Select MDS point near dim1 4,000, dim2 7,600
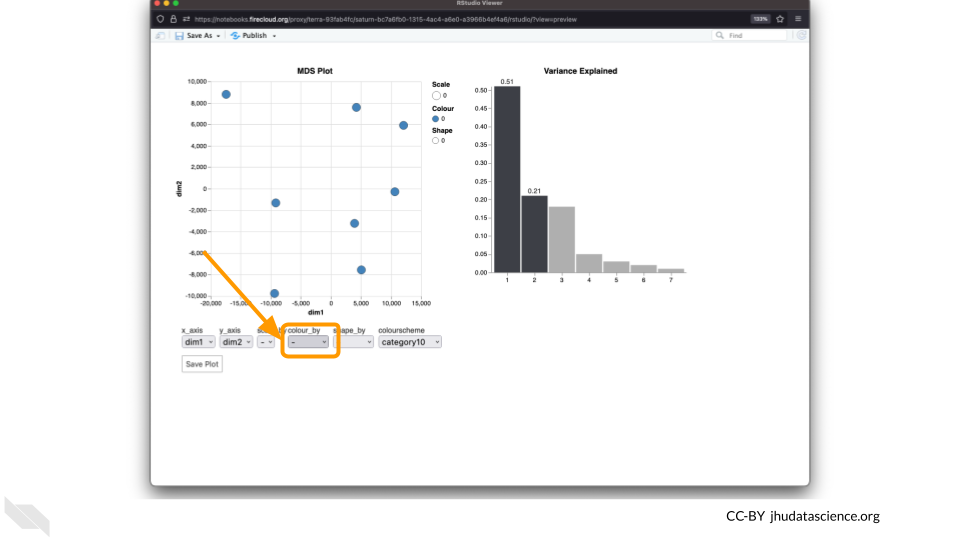Viewport: 960px width, 540px height. 356,107
